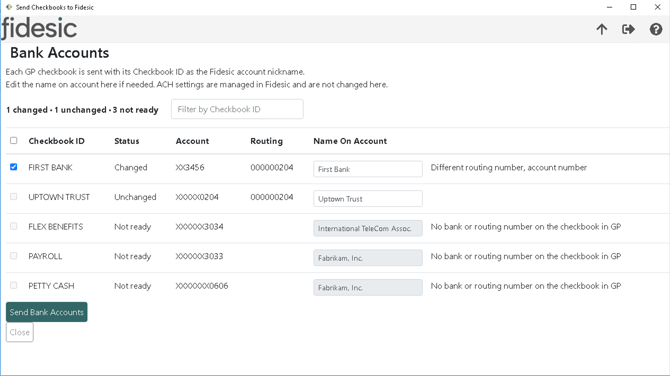This screenshot has height=376, width=670.
Task: Open the help question mark icon
Action: coord(656,29)
